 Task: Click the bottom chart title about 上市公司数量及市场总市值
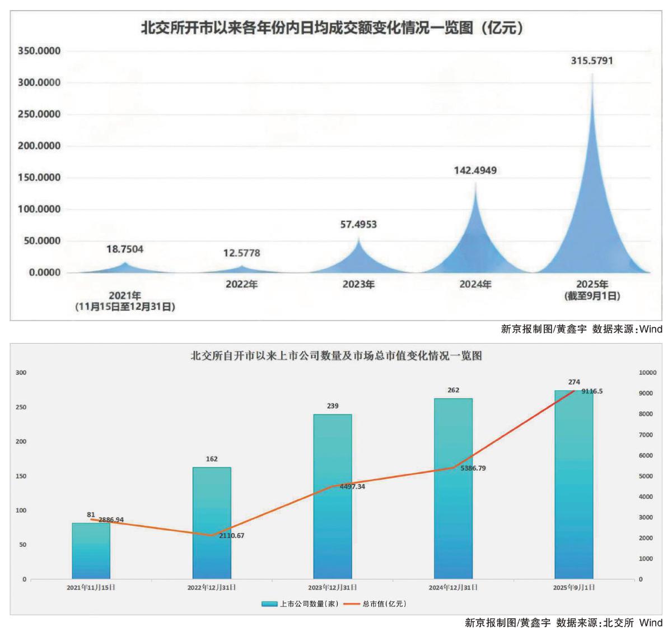pyautogui.click(x=336, y=356)
